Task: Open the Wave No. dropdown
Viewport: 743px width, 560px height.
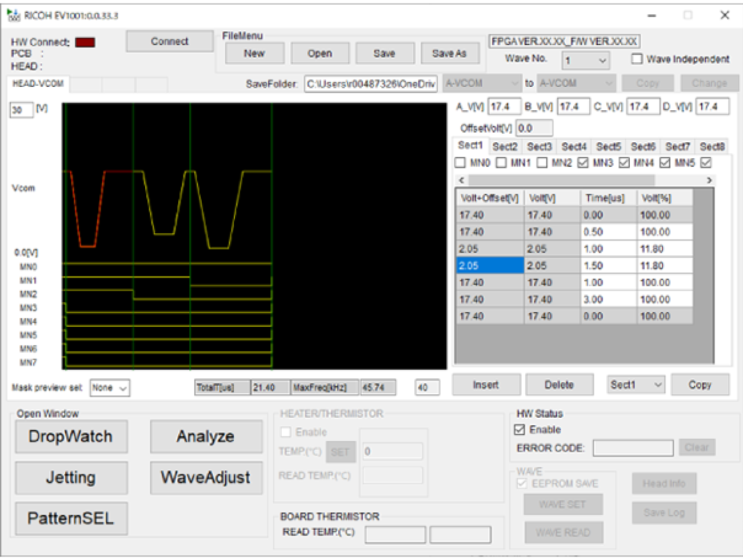Action: point(585,61)
